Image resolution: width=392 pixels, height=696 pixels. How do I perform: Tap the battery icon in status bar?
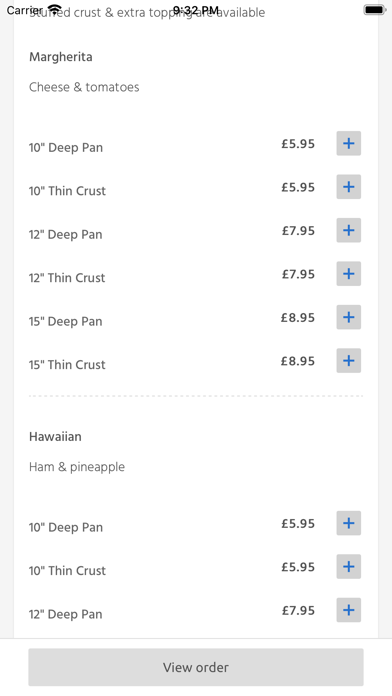375,10
